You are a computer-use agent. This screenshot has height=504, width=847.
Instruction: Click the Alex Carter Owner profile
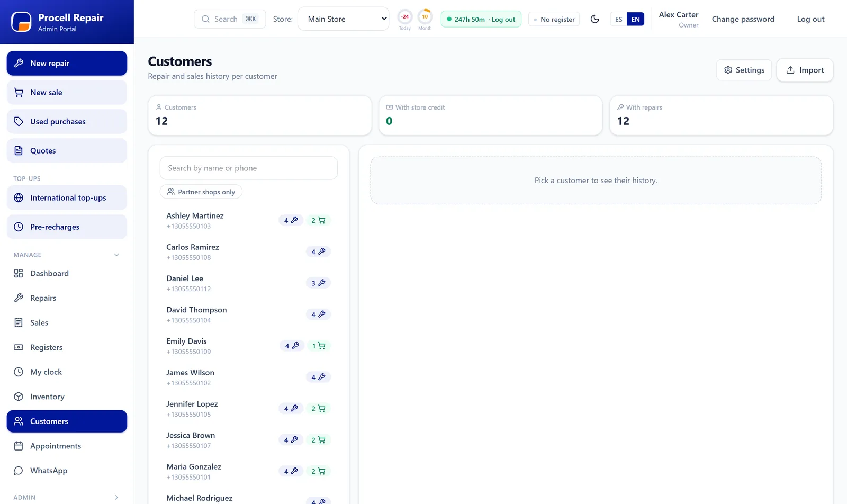(678, 19)
